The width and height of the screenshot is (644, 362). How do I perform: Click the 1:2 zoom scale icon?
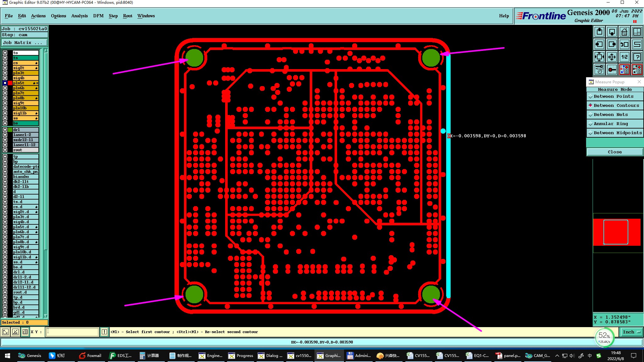(x=624, y=57)
